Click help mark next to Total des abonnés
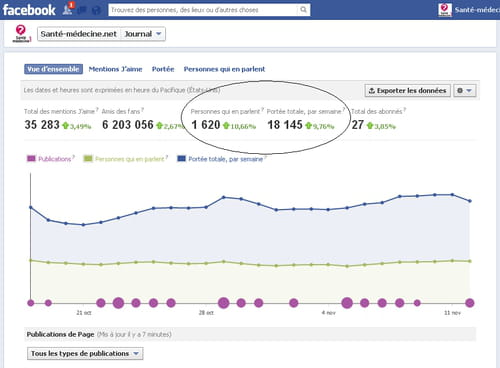Screen dimensions: 500x368 click(x=405, y=109)
